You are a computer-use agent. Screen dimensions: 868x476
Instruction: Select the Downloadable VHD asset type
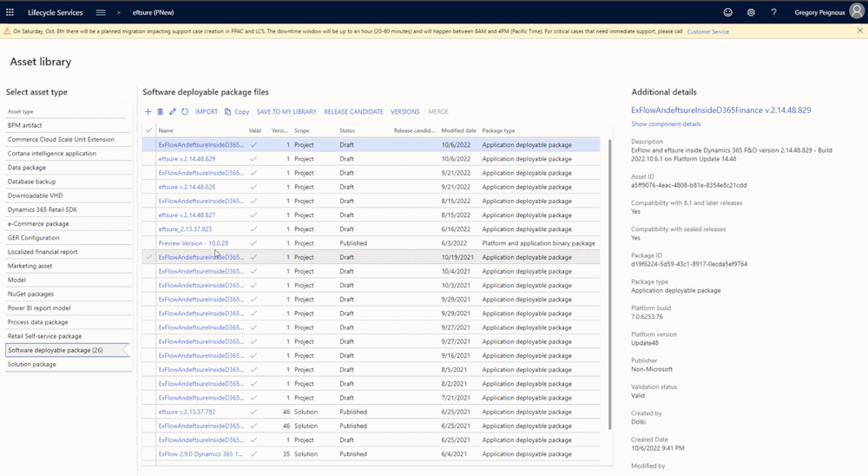tap(69, 195)
